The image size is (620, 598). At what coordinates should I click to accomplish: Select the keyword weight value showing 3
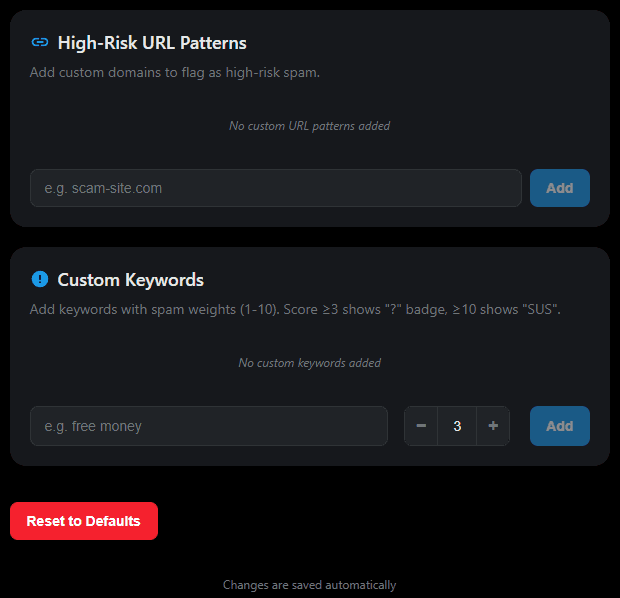point(457,426)
